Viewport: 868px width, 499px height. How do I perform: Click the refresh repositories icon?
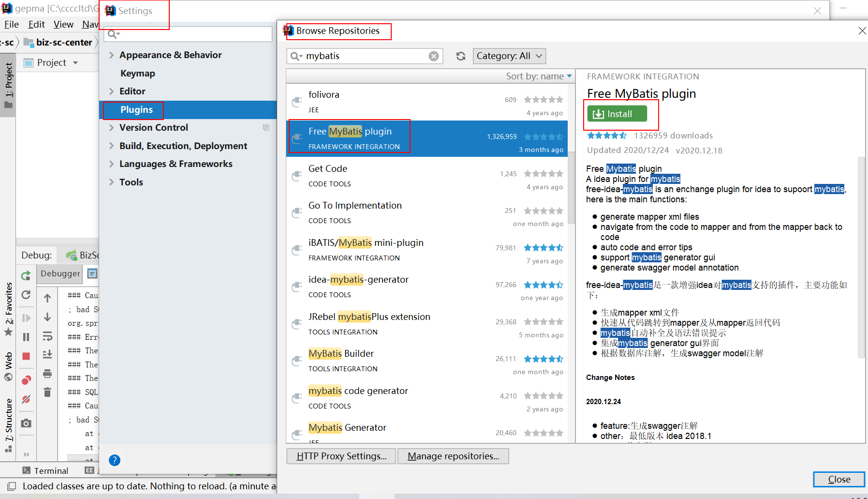[461, 56]
